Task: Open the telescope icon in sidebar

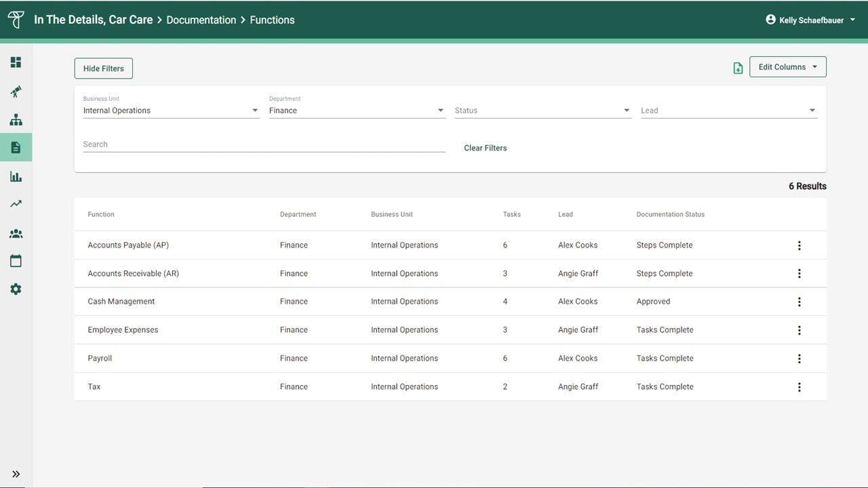Action: click(16, 91)
